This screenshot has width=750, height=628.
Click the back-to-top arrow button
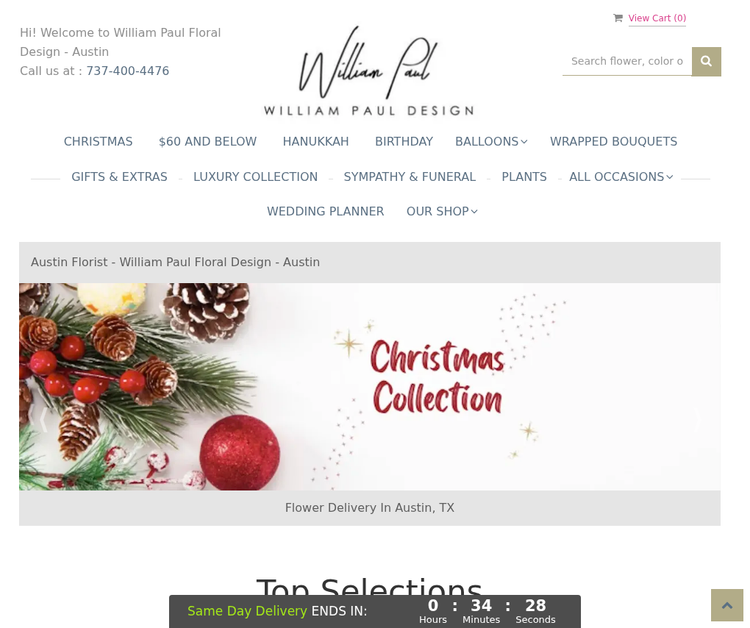click(727, 605)
